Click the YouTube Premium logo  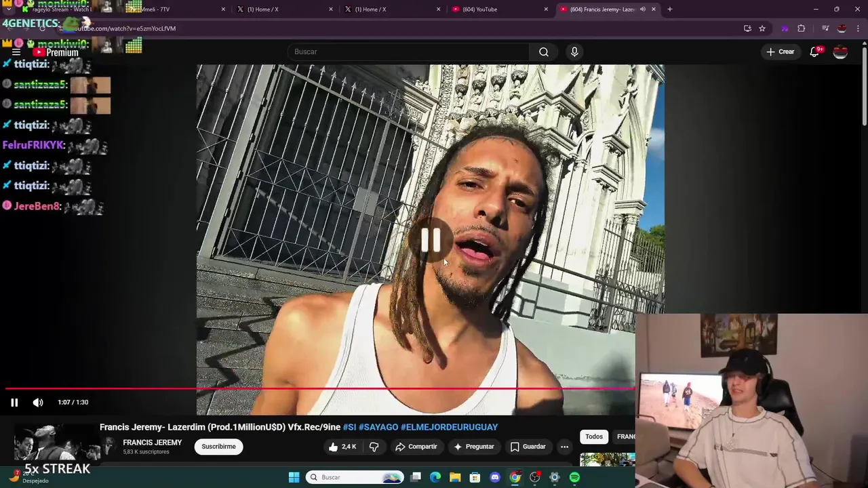(56, 52)
